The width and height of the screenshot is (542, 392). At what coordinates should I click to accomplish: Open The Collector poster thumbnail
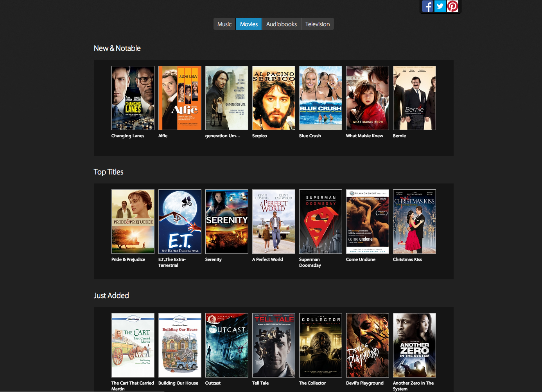(x=321, y=345)
